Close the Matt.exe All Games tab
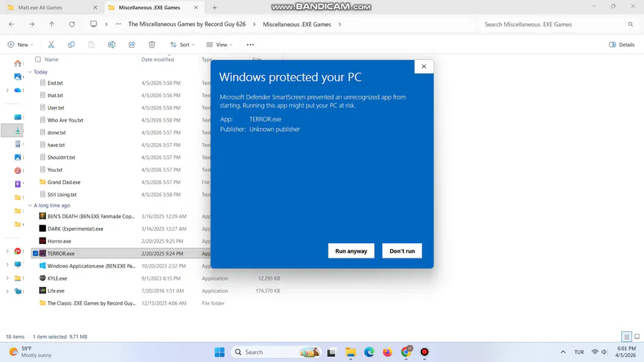 point(95,7)
